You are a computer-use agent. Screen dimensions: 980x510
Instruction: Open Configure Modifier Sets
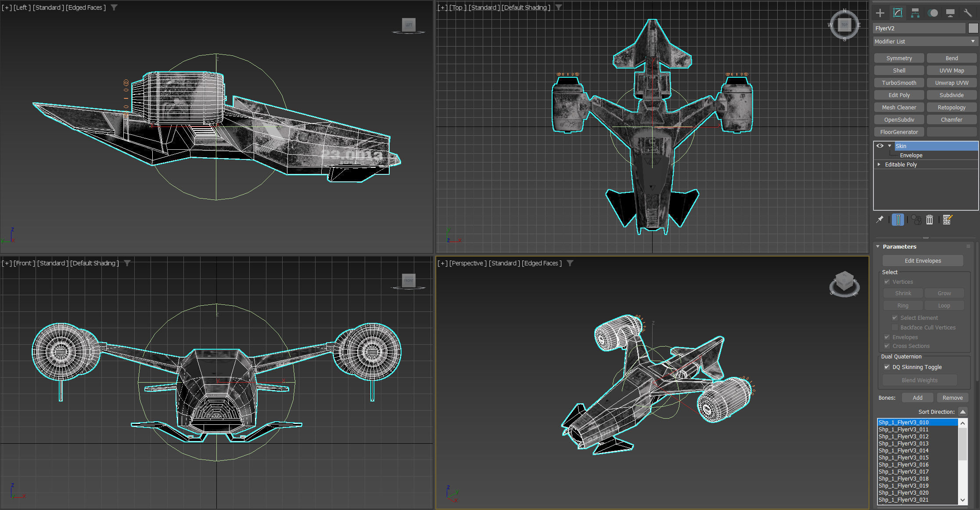coord(947,220)
